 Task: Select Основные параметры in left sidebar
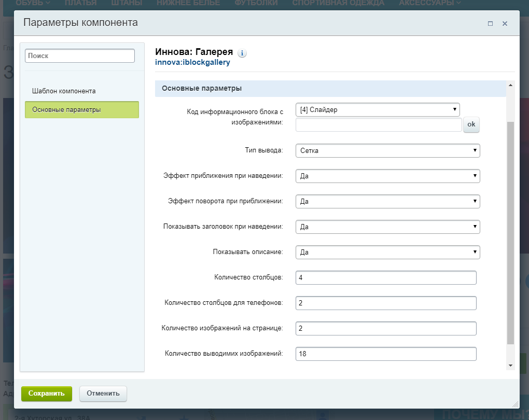pos(82,109)
